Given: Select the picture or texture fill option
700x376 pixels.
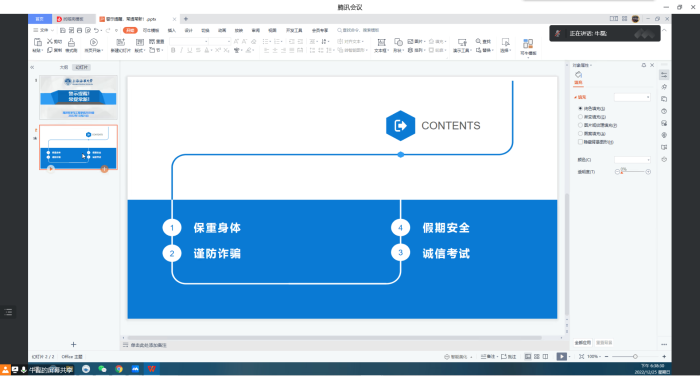Looking at the screenshot, I should (580, 125).
